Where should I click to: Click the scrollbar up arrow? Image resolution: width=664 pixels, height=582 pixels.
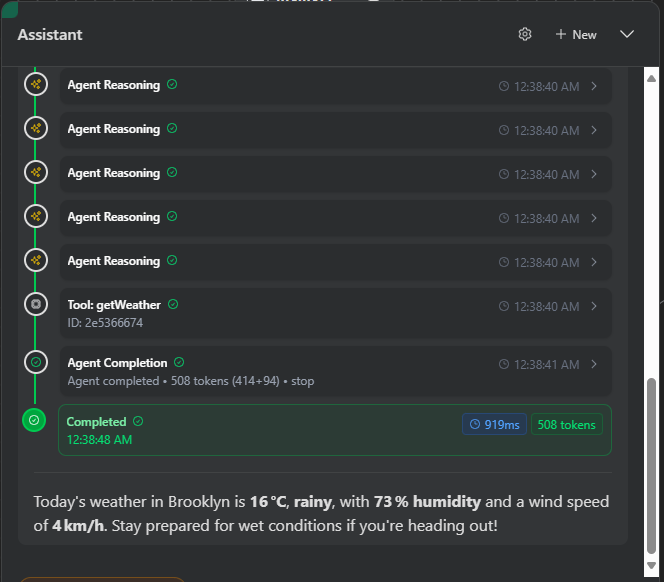click(x=651, y=79)
